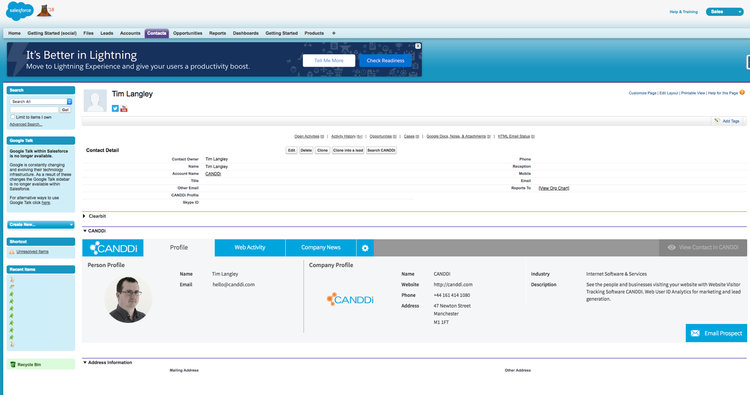Click the Email Prospect button
The image size is (750, 395).
(x=716, y=333)
